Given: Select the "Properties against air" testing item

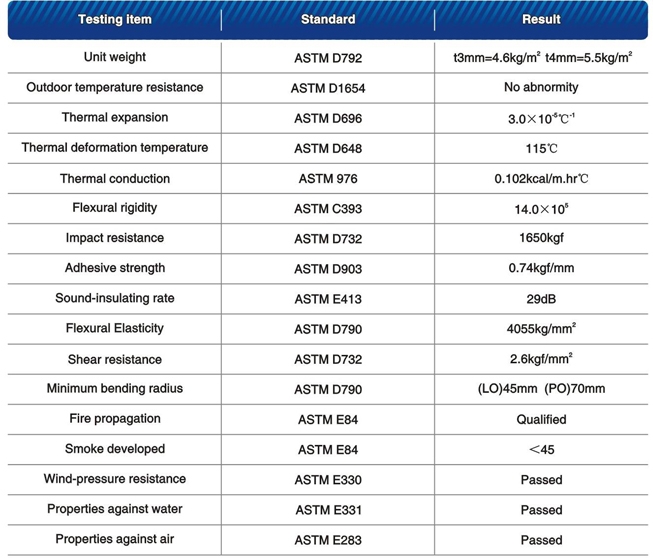Looking at the screenshot, I should [x=115, y=539].
